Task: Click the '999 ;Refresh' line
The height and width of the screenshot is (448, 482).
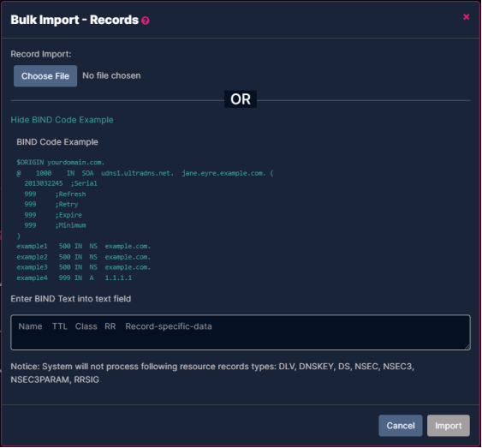Action: point(55,194)
